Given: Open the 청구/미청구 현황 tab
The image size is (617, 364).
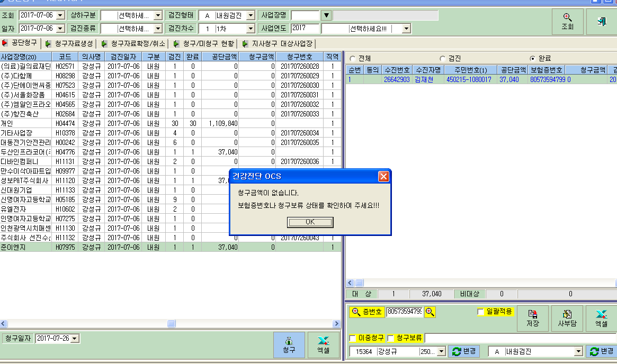Looking at the screenshot, I should [204, 43].
